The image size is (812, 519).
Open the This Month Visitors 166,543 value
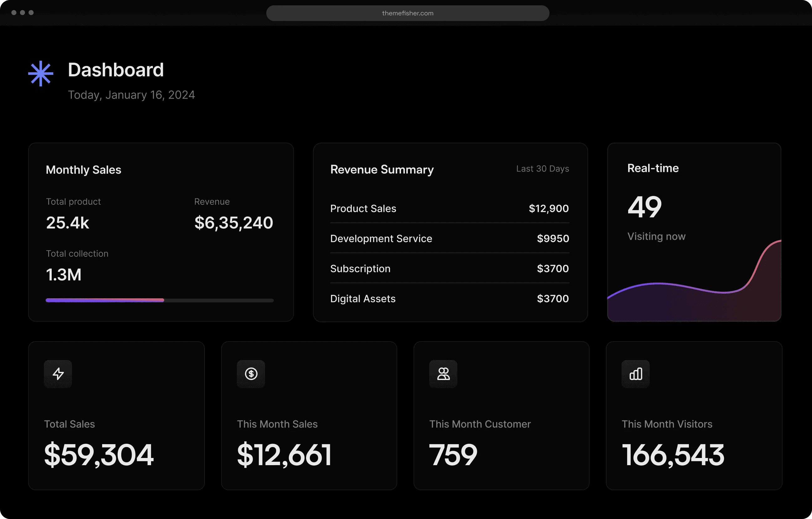[x=673, y=455]
